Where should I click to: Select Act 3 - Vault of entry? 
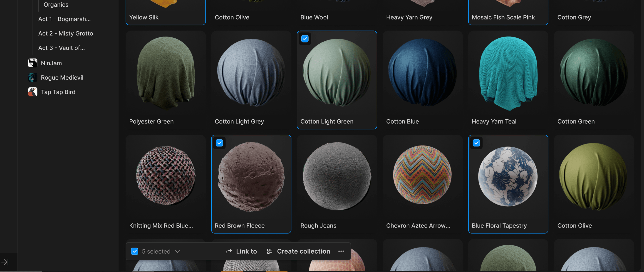[x=62, y=48]
